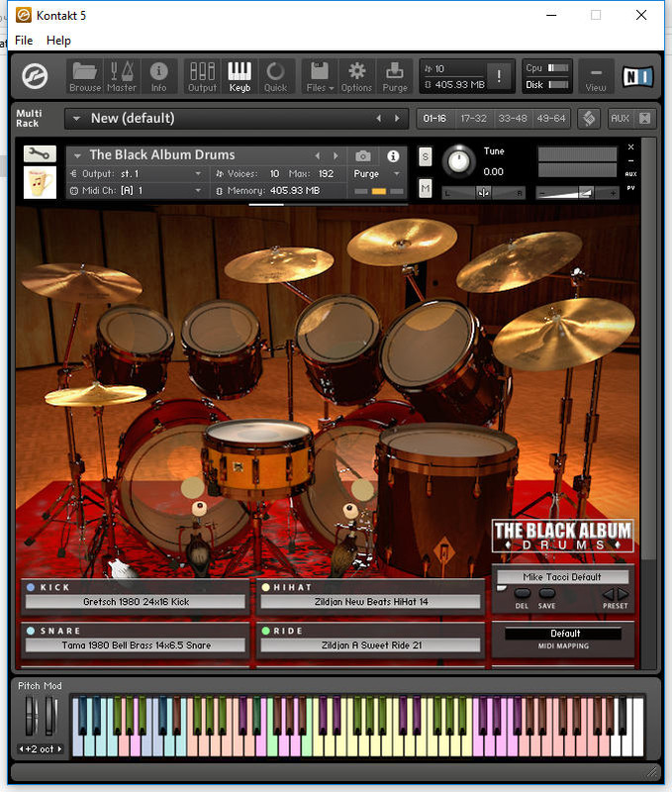Screen dimensions: 672x792
Task: Open the Multi Rack name dropdown
Action: click(77, 119)
